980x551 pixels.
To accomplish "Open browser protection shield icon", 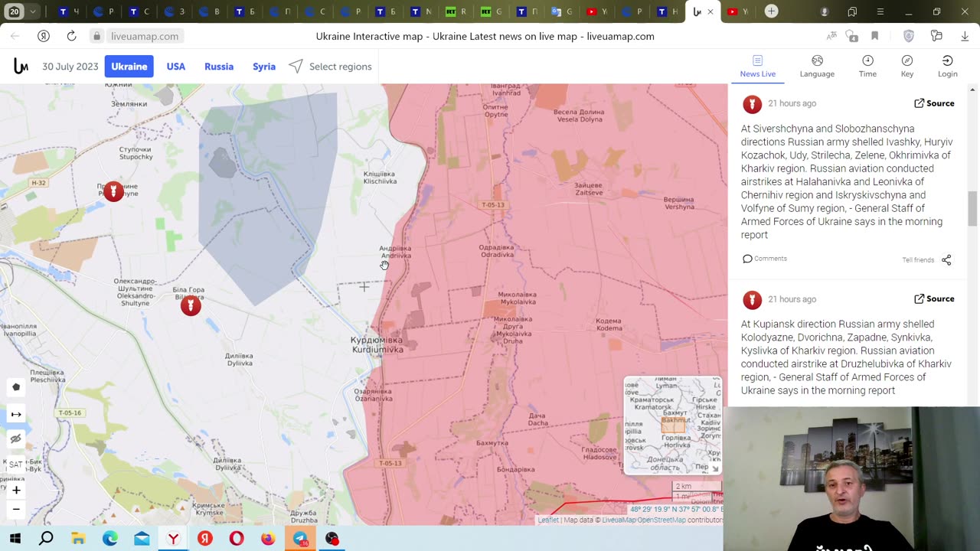I will click(909, 36).
